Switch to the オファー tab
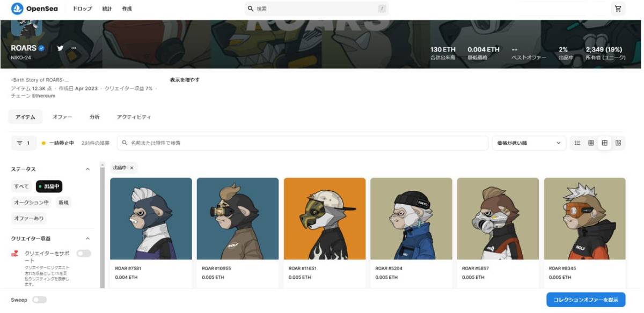644x313 pixels. coord(62,117)
